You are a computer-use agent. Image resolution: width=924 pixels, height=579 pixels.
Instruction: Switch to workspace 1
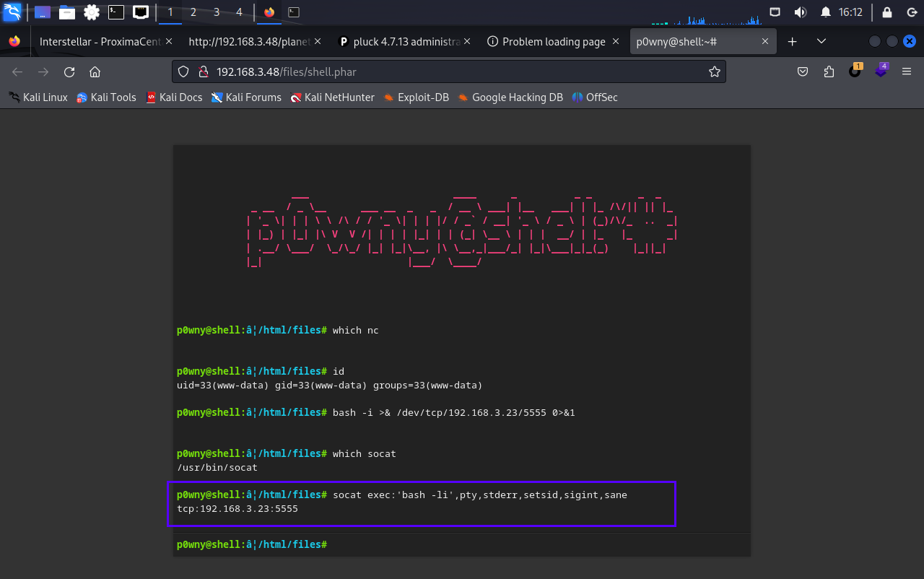pos(170,12)
